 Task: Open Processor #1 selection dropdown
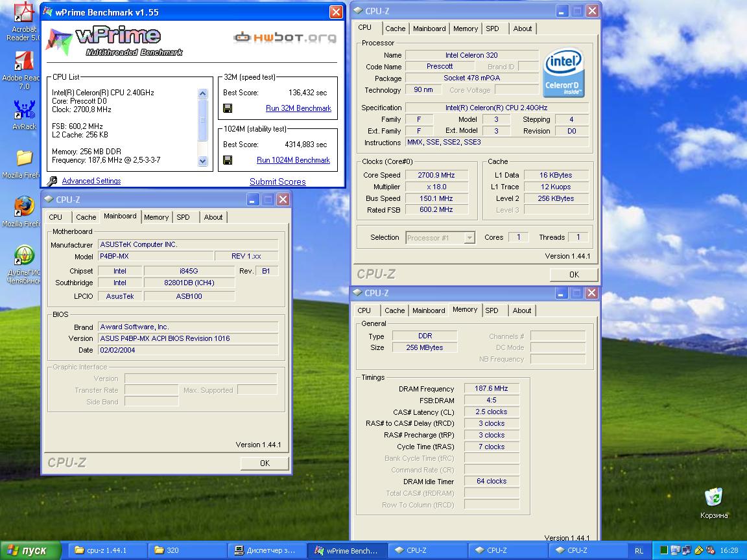440,238
